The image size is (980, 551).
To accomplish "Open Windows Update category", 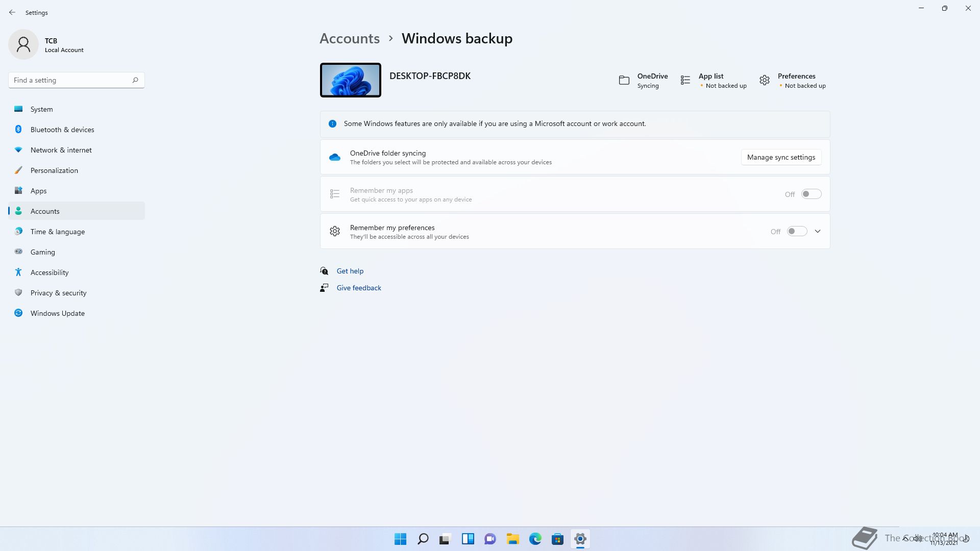I will click(77, 313).
